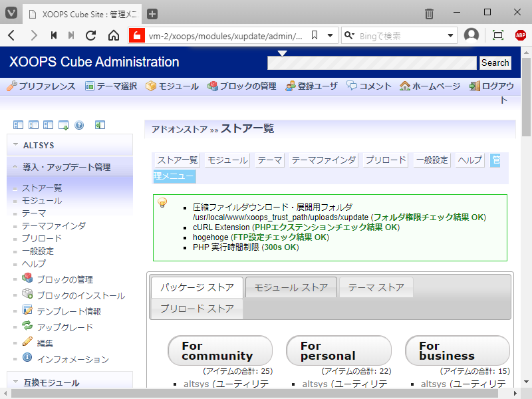Click the admin header search input field
The height and width of the screenshot is (399, 532).
pyautogui.click(x=372, y=63)
